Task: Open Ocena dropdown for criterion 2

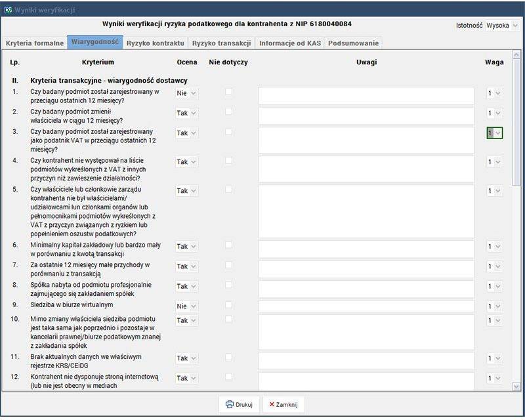Action: coord(186,114)
